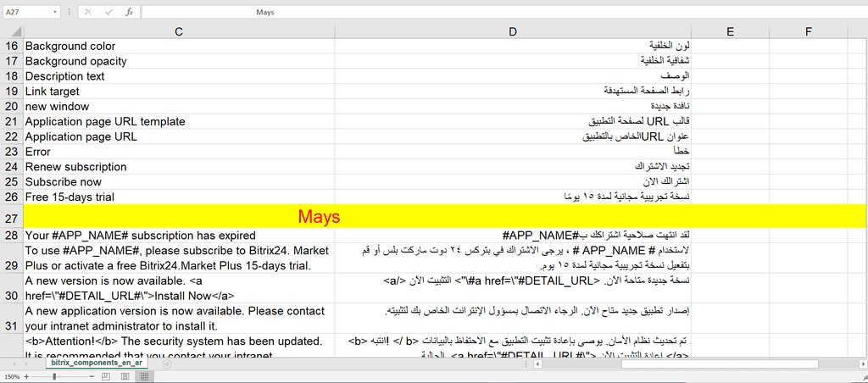Click horizontal scrollbar left arrow

(x=537, y=364)
